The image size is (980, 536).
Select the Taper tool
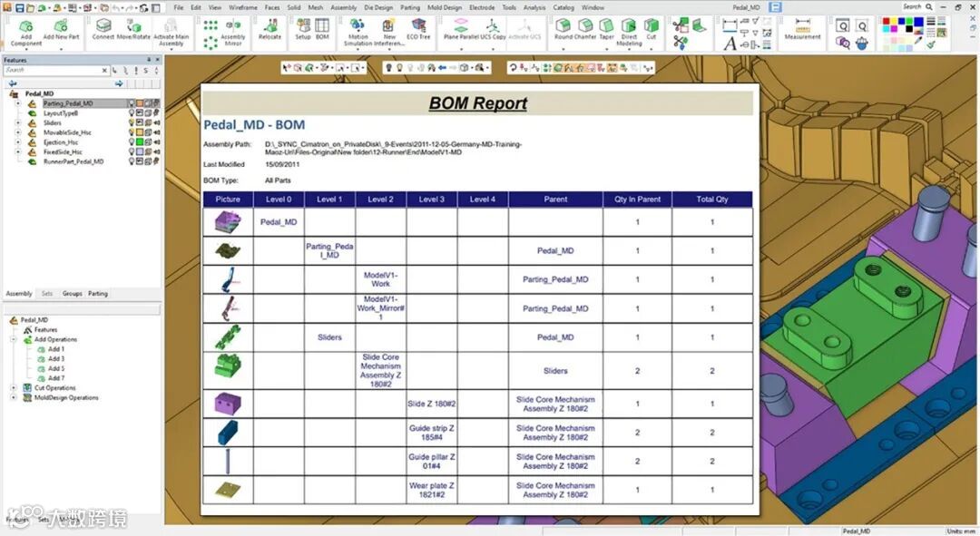click(x=606, y=29)
